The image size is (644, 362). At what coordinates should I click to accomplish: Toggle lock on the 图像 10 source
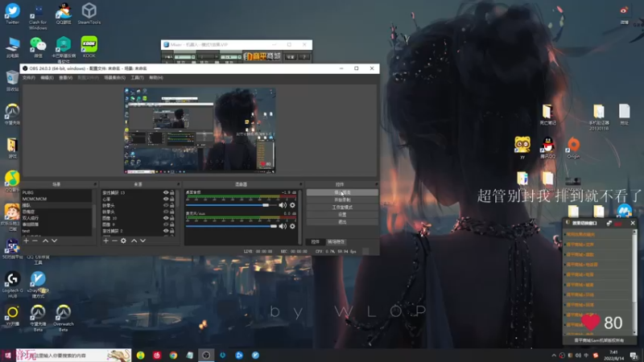pos(172,218)
